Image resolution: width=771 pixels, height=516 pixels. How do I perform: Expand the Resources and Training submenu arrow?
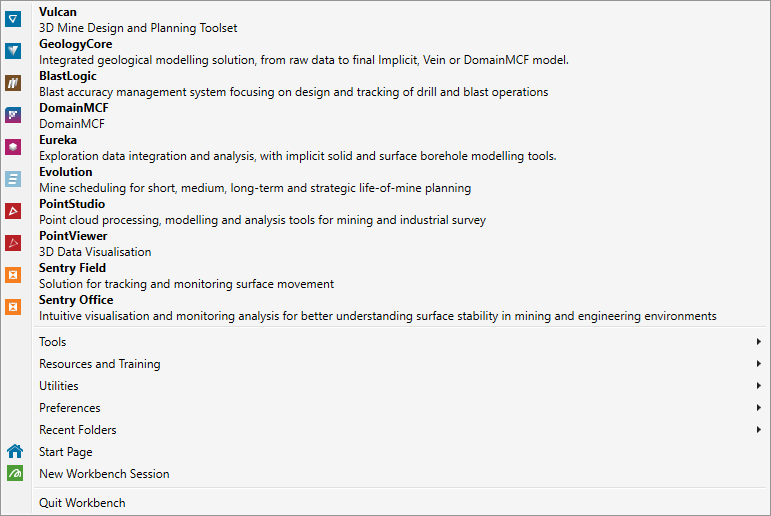(760, 364)
